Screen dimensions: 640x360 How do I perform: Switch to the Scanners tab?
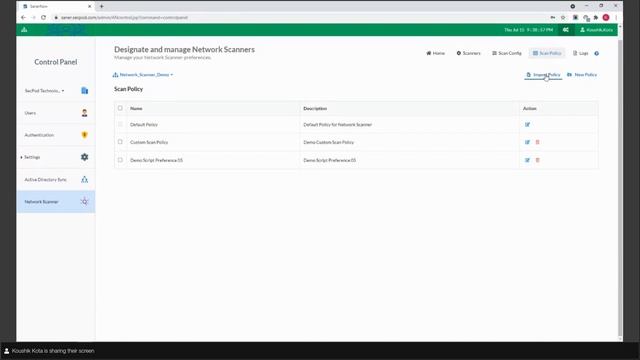click(469, 53)
